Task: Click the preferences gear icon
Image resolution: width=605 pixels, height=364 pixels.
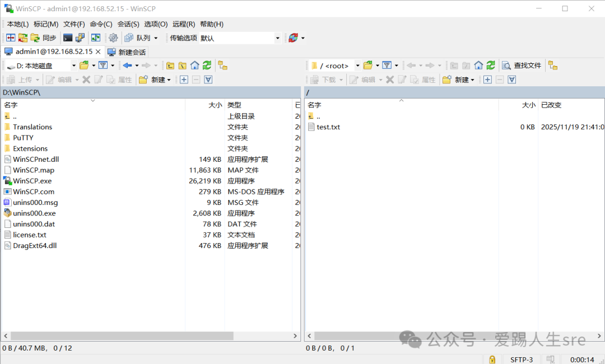Action: [113, 38]
